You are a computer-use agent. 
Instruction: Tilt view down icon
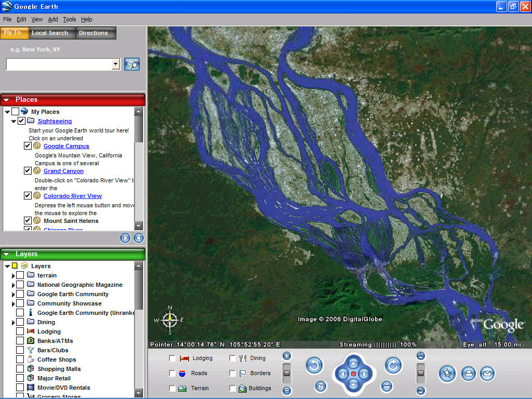(x=421, y=391)
